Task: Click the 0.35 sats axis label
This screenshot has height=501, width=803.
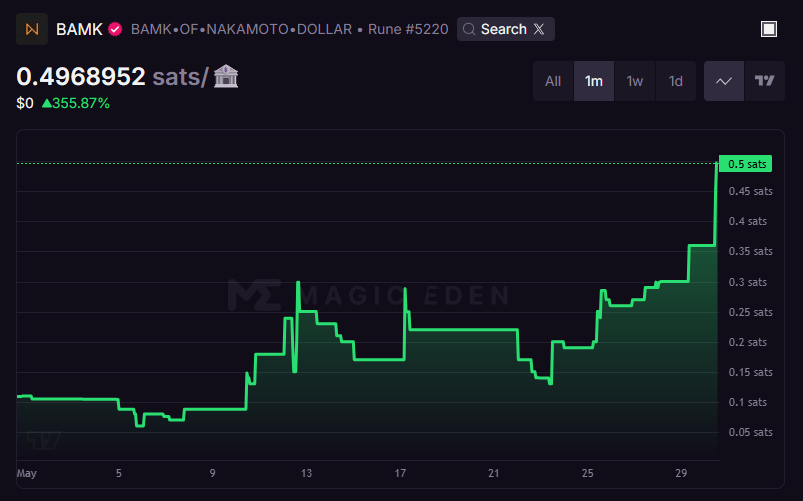Action: point(750,251)
